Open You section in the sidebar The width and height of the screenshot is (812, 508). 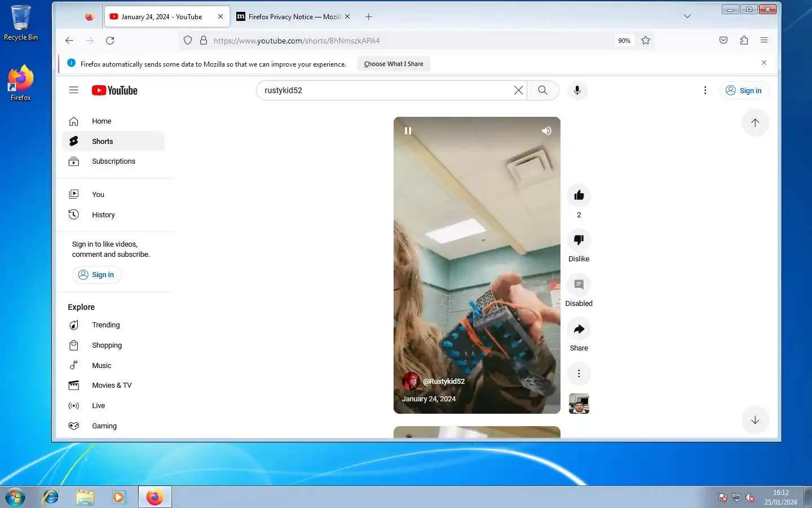point(113,195)
